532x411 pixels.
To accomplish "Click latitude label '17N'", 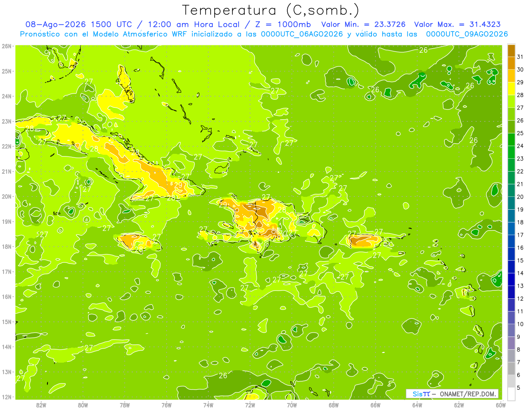I will 7,272.
